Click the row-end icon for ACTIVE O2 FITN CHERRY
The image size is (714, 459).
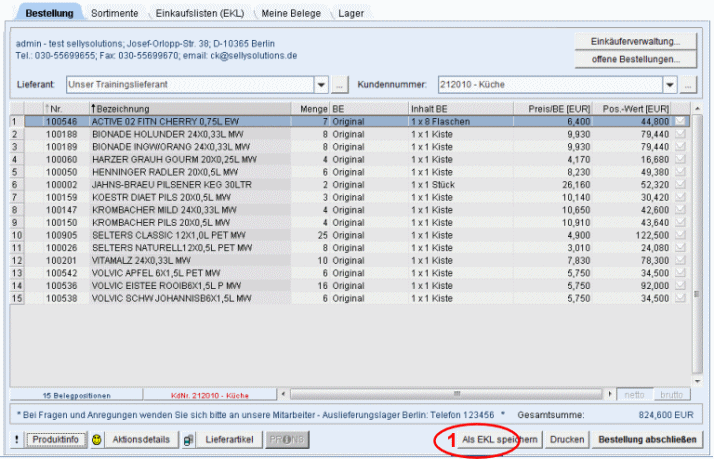(x=681, y=122)
